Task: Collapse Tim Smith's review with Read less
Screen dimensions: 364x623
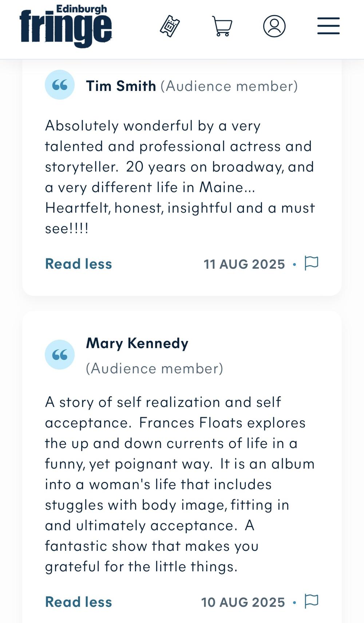Action: click(79, 264)
